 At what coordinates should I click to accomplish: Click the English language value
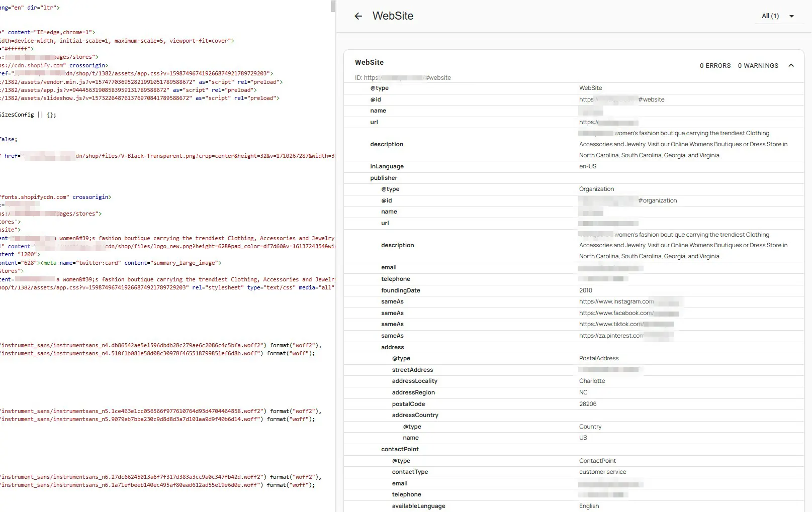point(589,506)
